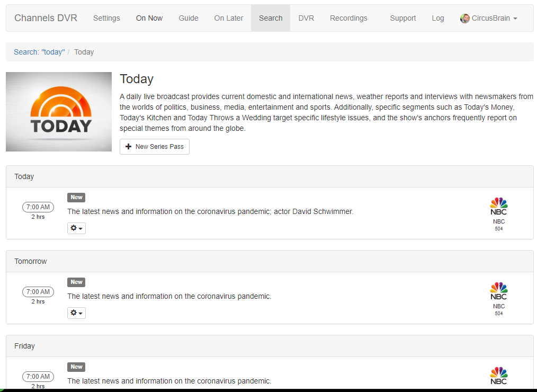Click the NBC logo in Tomorrow section
This screenshot has height=392, width=537.
pos(498,291)
